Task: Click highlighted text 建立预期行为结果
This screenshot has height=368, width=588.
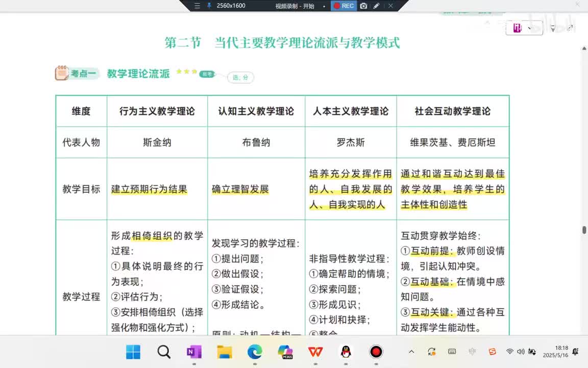Action: coord(149,189)
